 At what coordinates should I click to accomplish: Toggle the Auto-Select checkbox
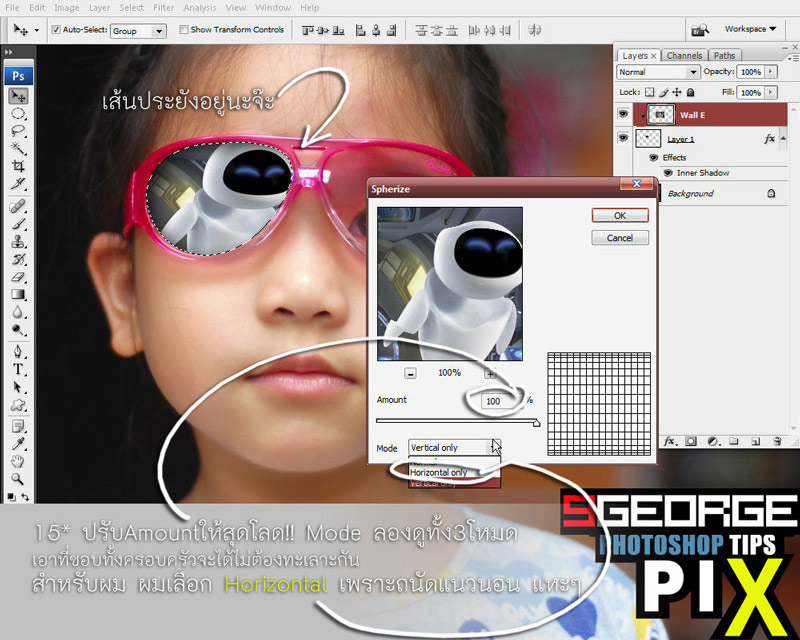click(x=56, y=30)
